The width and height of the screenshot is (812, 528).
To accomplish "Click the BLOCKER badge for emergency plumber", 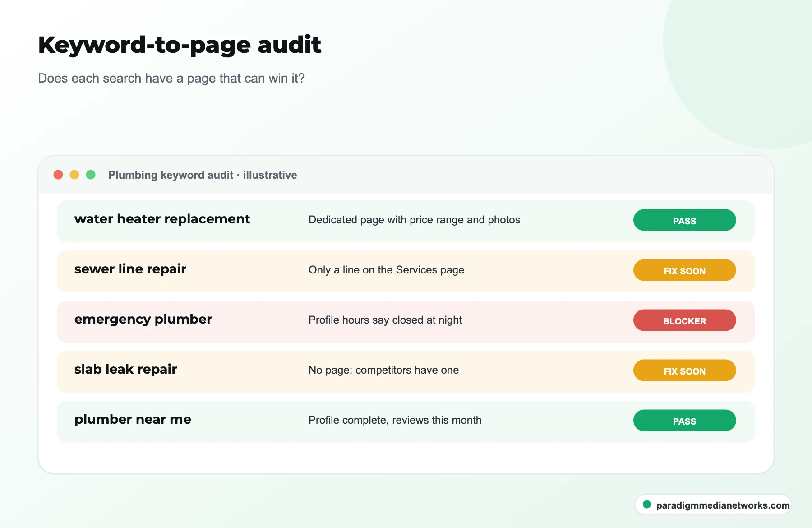I will click(684, 320).
